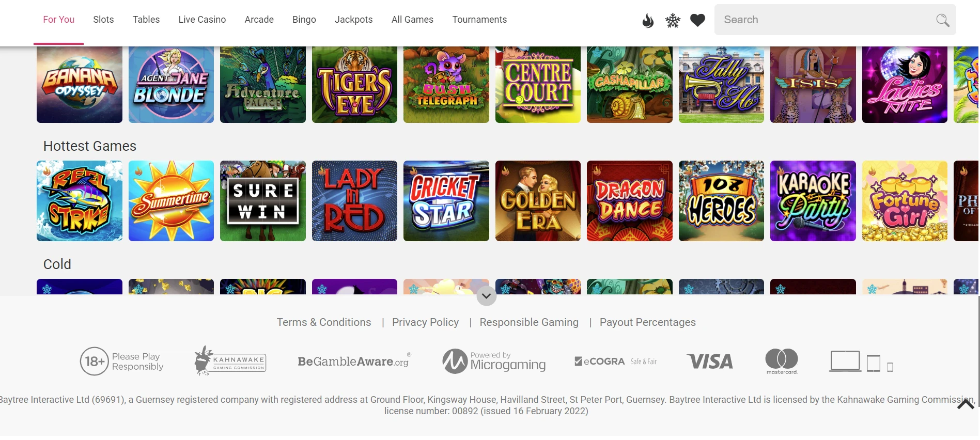This screenshot has width=980, height=440.
Task: Open the Bingo tab
Action: (304, 20)
